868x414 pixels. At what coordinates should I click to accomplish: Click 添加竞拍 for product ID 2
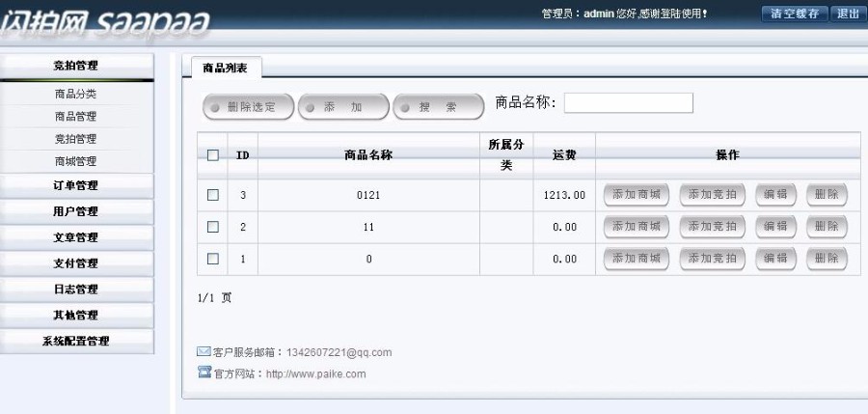click(x=712, y=227)
